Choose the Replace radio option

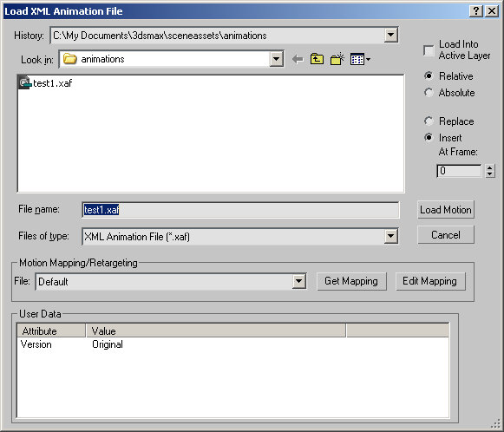point(429,121)
